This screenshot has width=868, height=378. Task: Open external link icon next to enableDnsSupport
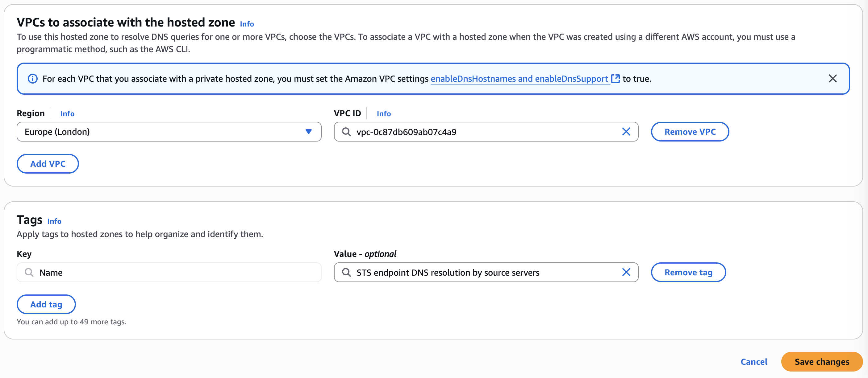(x=615, y=78)
